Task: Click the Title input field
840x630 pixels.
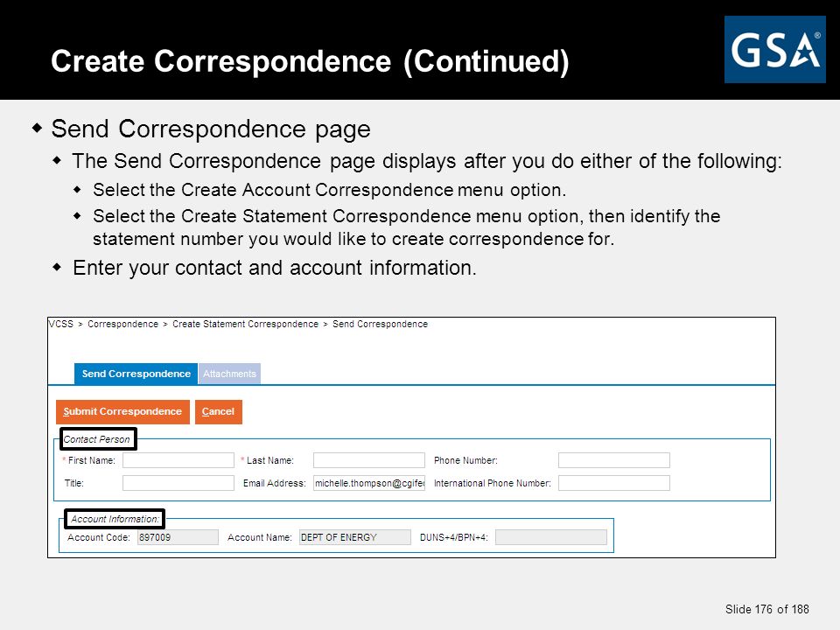Action: pos(178,483)
